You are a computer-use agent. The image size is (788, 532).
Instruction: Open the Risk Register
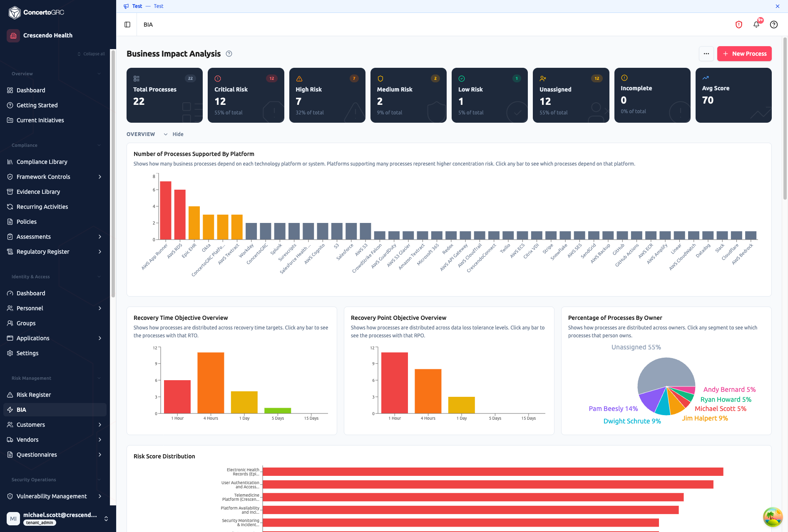click(x=55, y=395)
